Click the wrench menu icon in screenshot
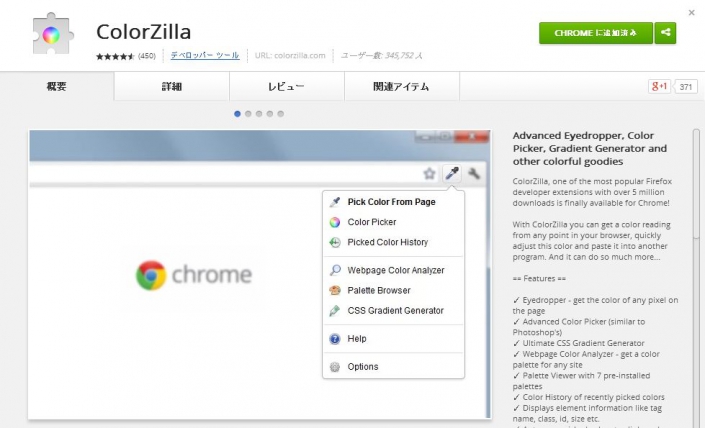Viewport: 705px width, 428px height. coord(474,174)
